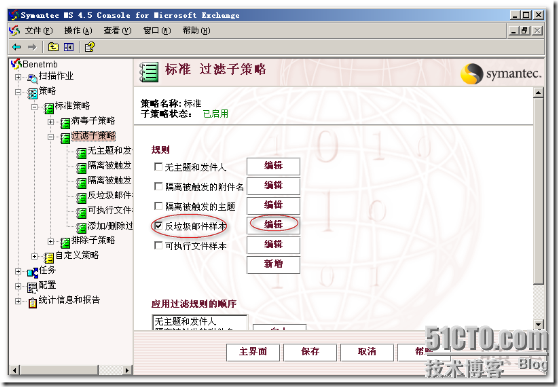Click the green icon beside 过滤子策略
The width and height of the screenshot is (558, 387).
click(x=65, y=138)
